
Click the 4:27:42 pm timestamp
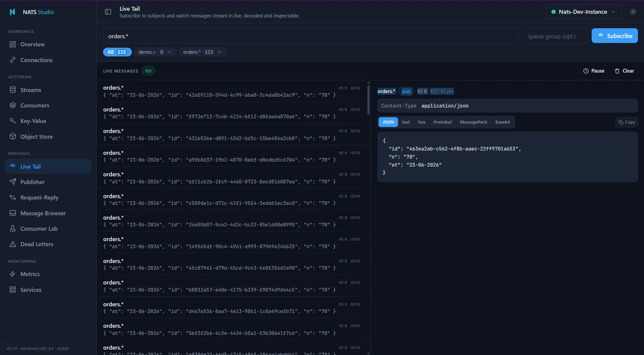tap(442, 91)
